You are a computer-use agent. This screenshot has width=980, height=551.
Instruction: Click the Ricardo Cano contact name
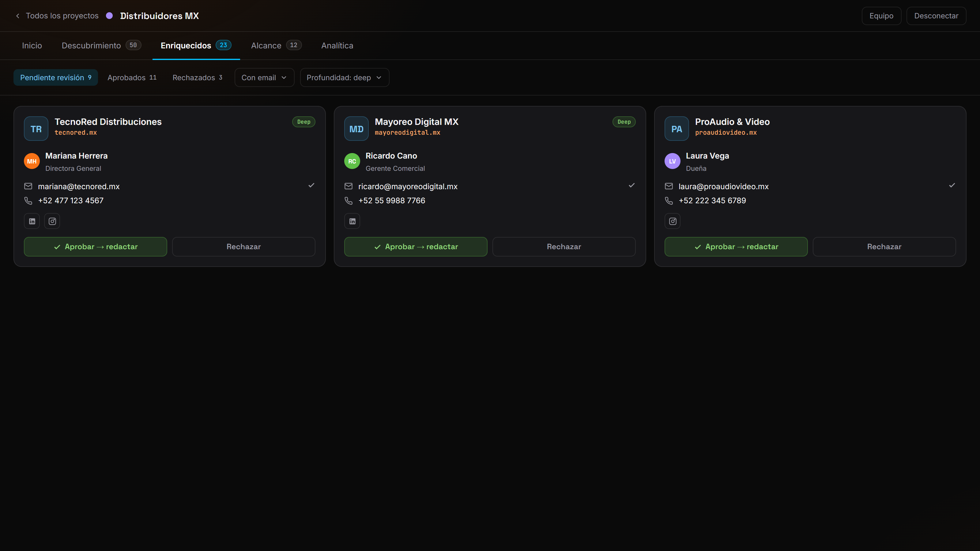(x=391, y=156)
